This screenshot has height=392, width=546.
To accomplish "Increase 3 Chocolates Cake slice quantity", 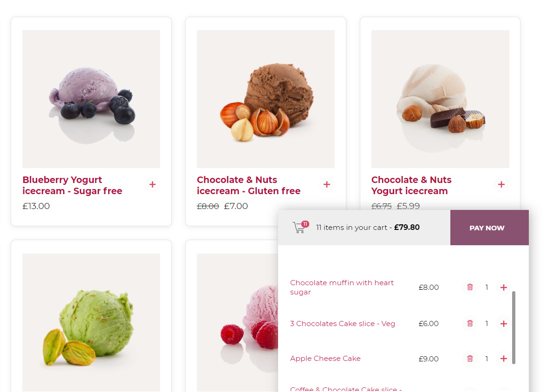I will 503,324.
